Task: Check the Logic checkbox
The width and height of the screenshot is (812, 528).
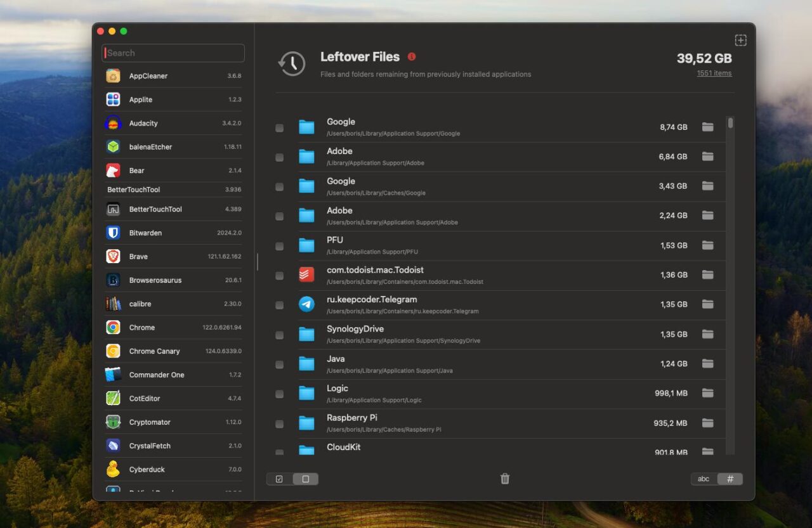Action: 279,394
